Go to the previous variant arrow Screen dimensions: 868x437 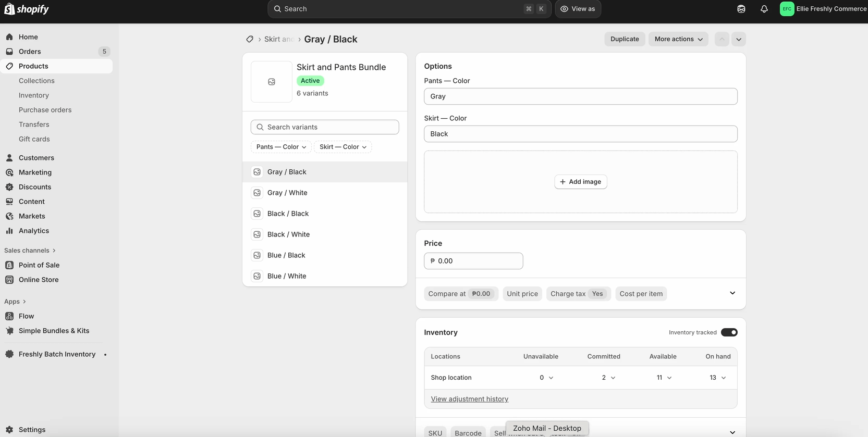coord(722,39)
